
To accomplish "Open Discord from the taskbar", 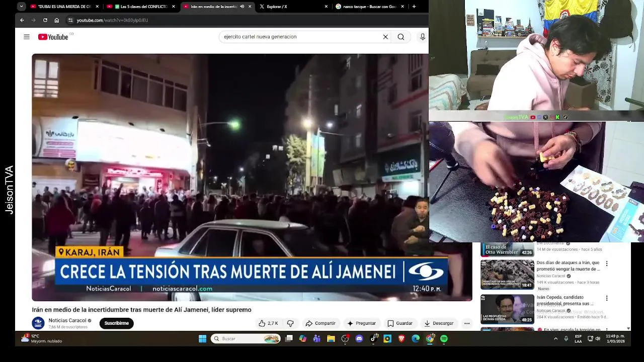I will [x=359, y=339].
